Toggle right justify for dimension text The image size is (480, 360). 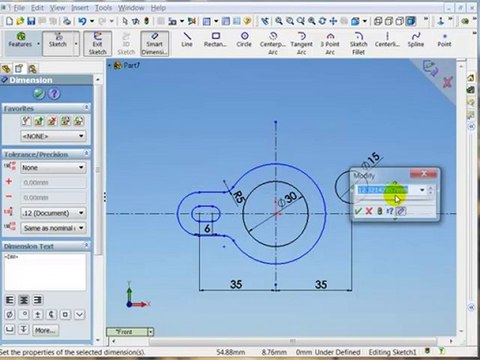(38, 300)
